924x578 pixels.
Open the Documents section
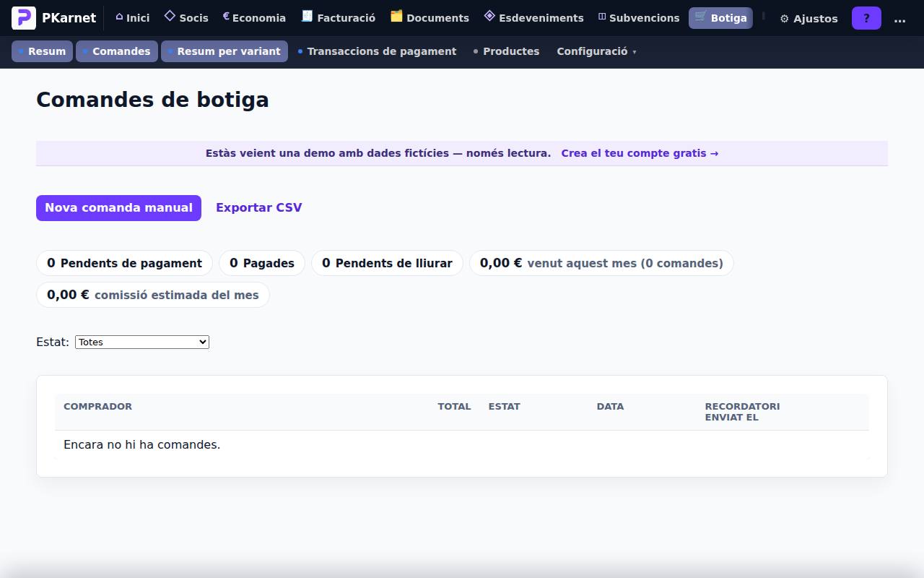tap(430, 18)
